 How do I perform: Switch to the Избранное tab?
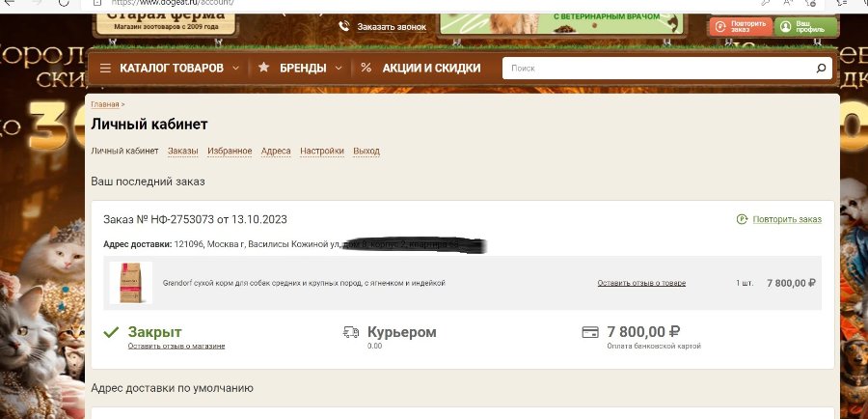[x=230, y=151]
